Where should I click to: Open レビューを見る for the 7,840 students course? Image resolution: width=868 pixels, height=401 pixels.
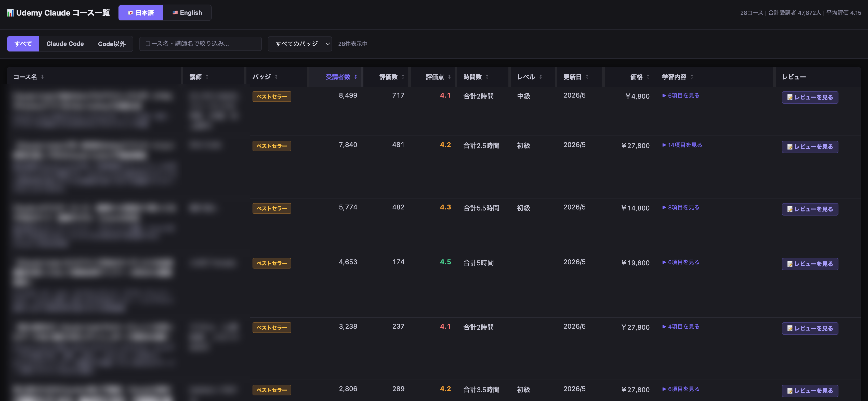pos(810,147)
